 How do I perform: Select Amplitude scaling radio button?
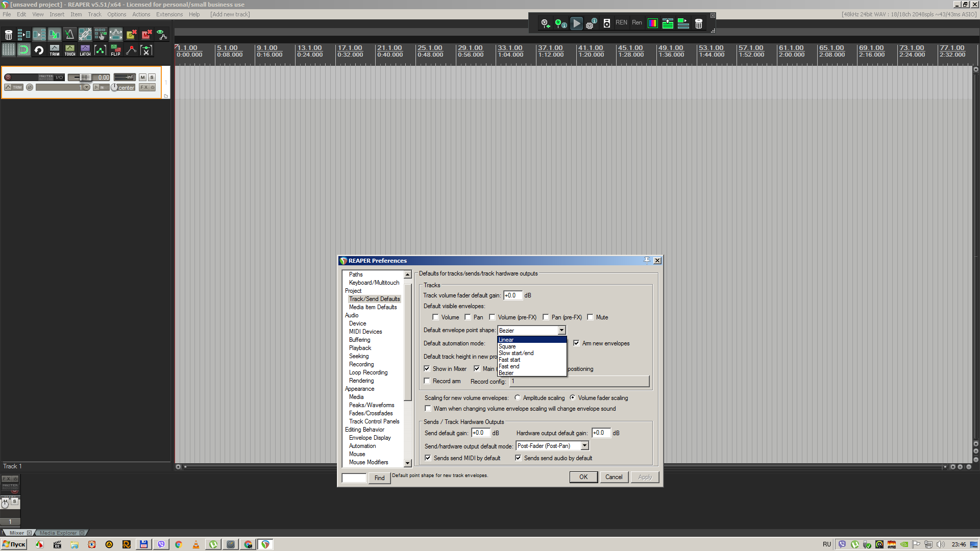(518, 398)
